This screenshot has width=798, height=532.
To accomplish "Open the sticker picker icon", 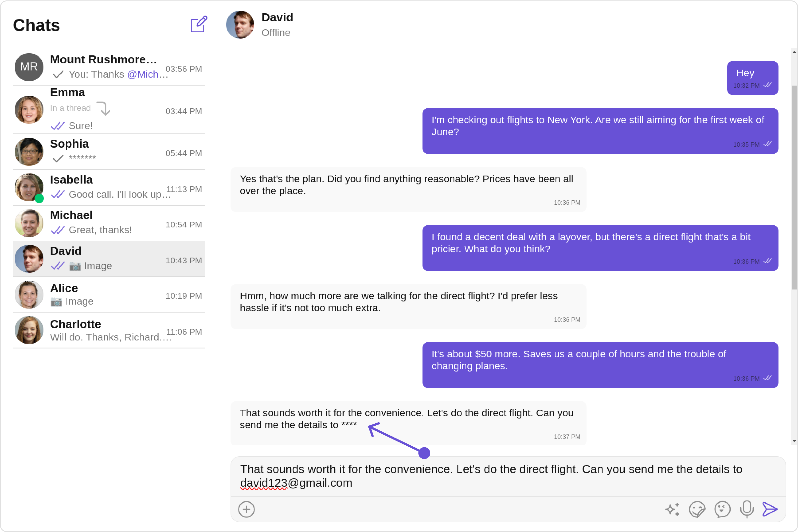I will pyautogui.click(x=697, y=509).
